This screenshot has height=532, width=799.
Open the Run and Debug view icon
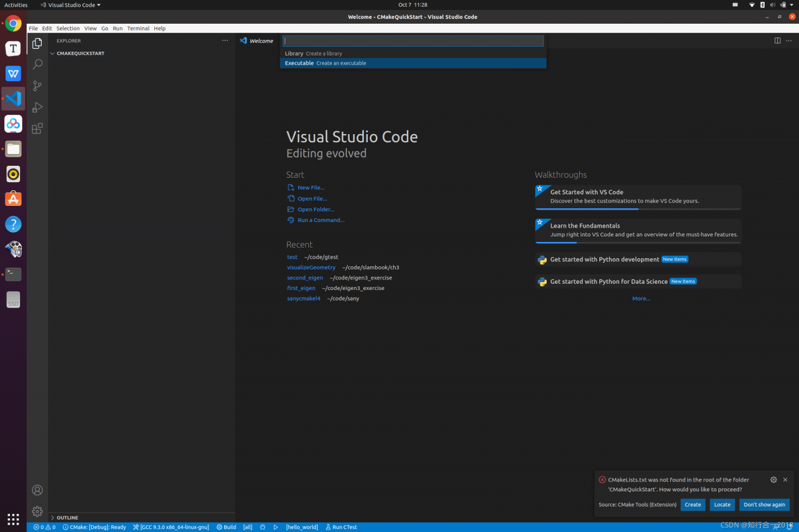pos(37,107)
